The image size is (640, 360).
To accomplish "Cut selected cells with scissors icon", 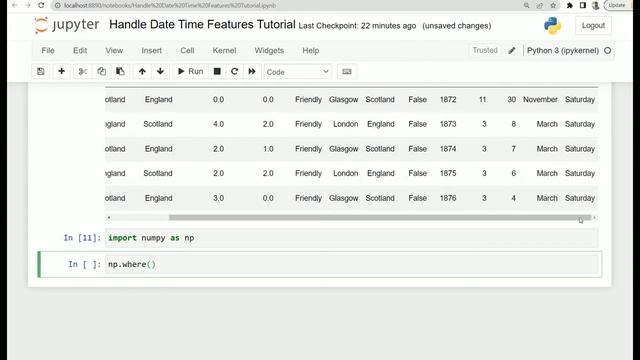I will (x=82, y=71).
